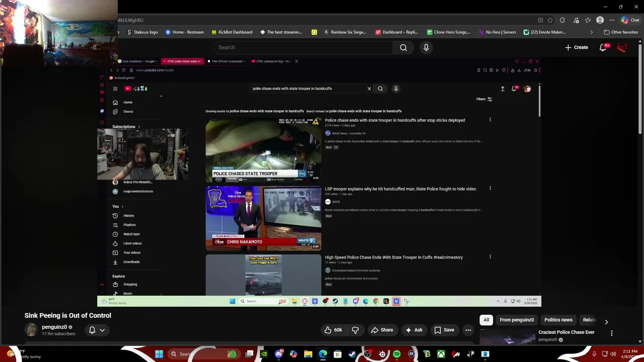This screenshot has width=644, height=362.
Task: Open the No Hesi | Servers bookmark
Action: tap(497, 32)
